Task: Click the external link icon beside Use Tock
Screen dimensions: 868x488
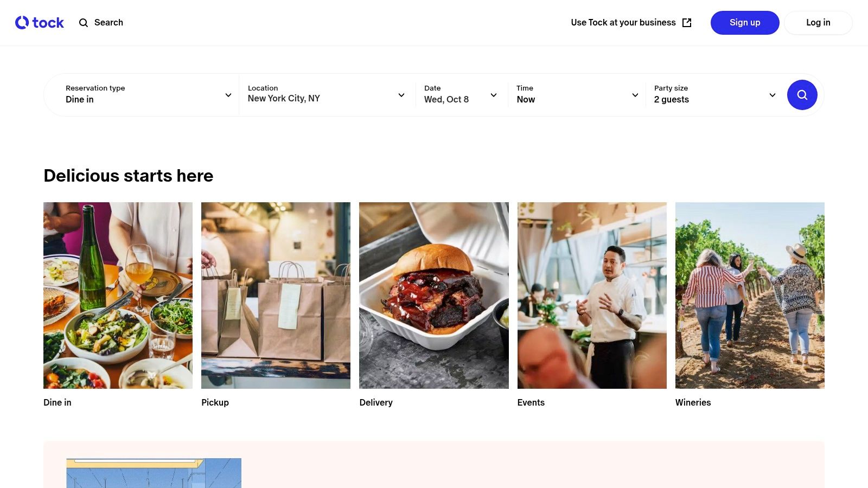Action: coord(687,23)
